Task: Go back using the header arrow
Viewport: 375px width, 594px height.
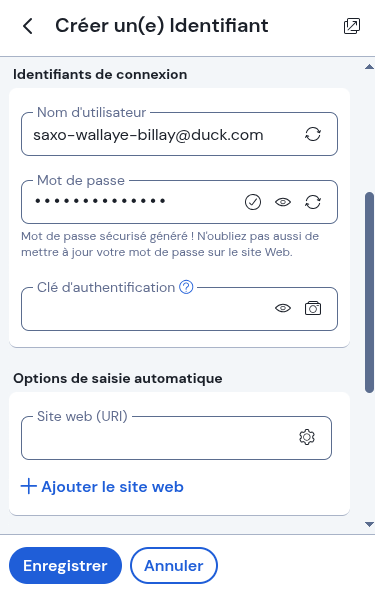Action: coord(28,26)
